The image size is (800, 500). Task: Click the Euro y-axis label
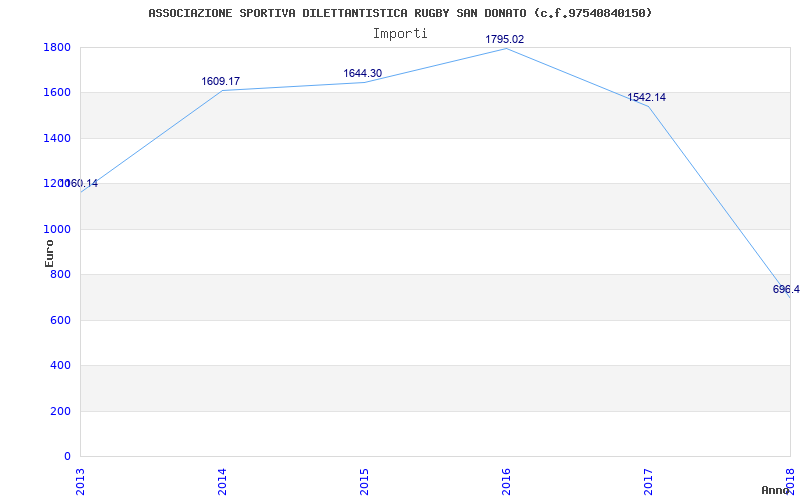point(49,253)
